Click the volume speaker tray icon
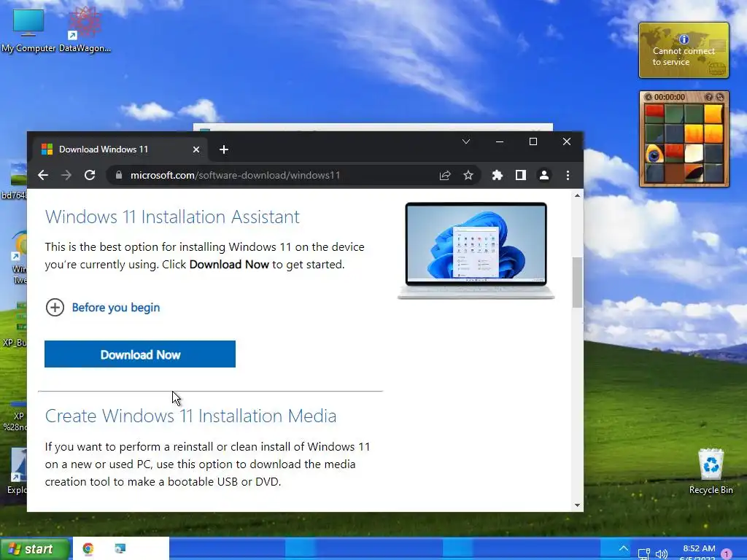Viewport: 747px width, 560px height. [x=661, y=554]
